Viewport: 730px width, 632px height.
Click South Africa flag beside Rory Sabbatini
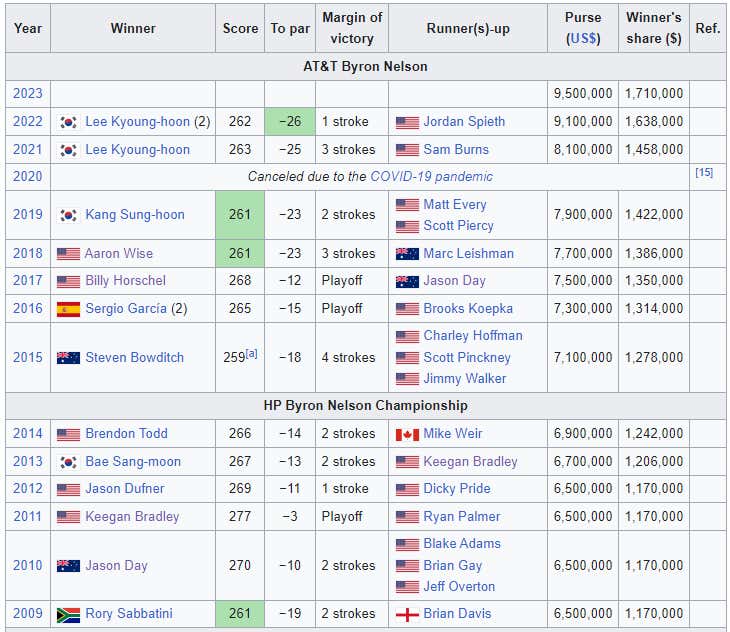(68, 615)
